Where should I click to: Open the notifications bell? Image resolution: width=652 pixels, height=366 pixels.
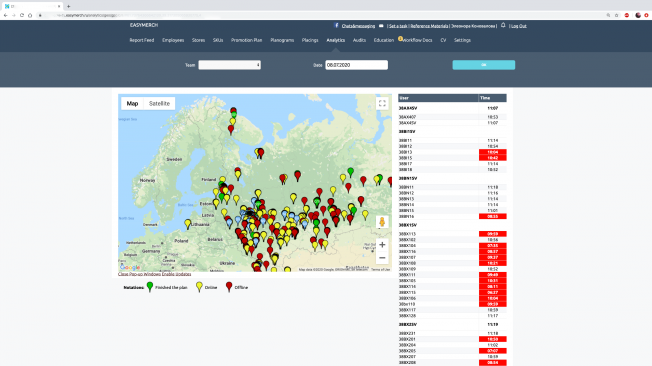(x=503, y=25)
